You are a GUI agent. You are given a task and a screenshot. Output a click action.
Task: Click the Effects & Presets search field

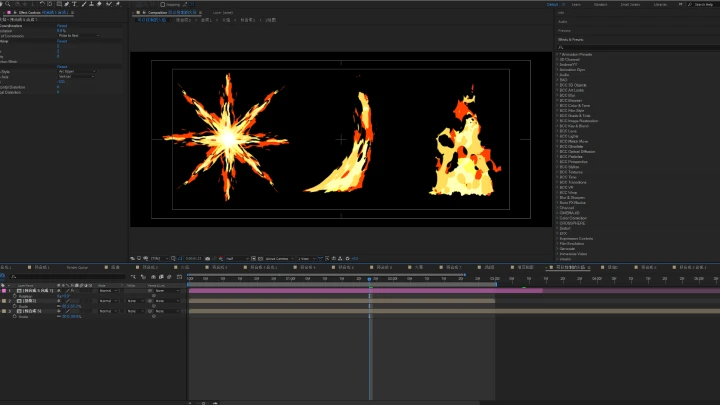(x=638, y=47)
